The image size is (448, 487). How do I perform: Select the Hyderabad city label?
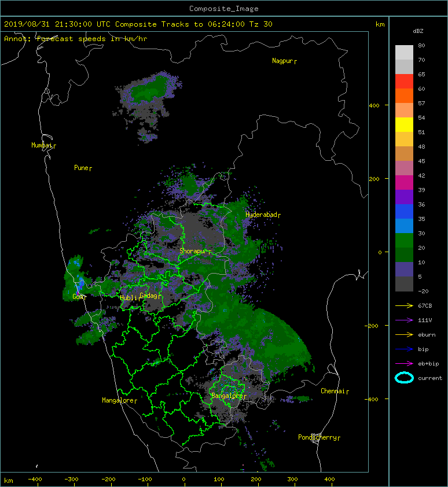coord(263,215)
